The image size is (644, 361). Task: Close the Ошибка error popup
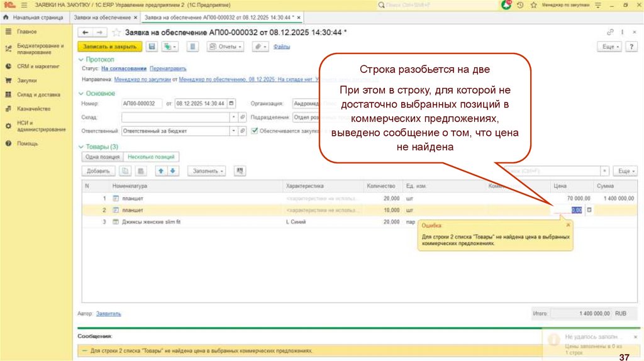coord(568,225)
